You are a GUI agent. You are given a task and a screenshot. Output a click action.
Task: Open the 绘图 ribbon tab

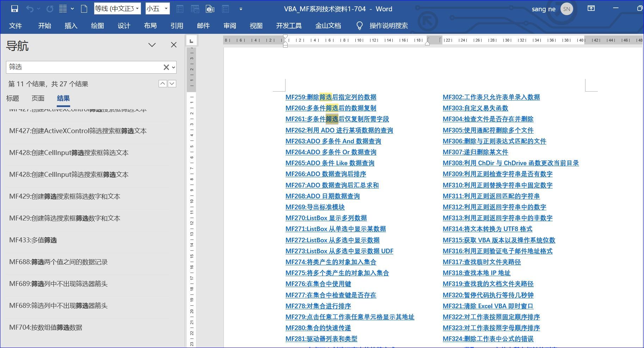click(97, 26)
